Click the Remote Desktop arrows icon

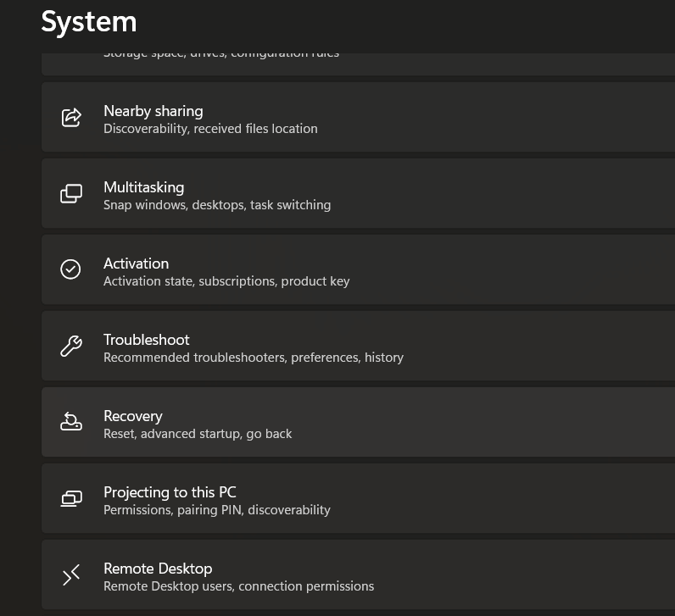(x=71, y=575)
